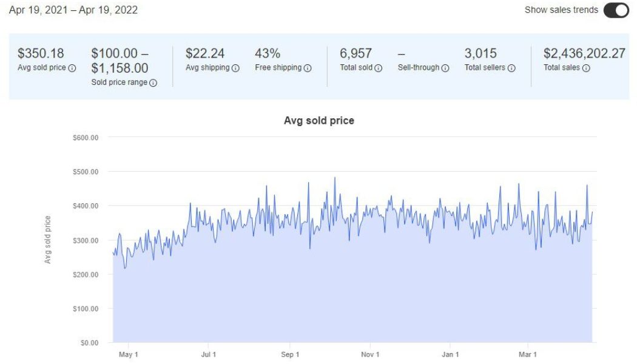Open the Total sold info tooltip
The height and width of the screenshot is (364, 637).
380,68
